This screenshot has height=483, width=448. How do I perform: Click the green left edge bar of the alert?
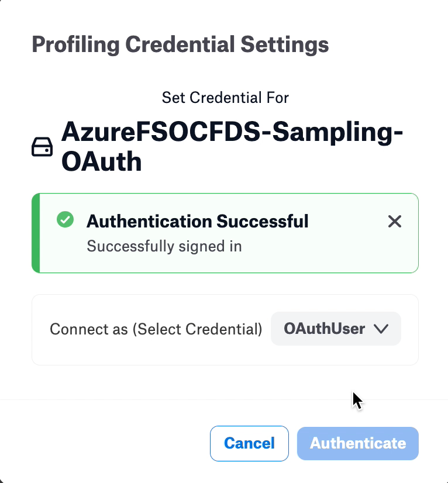tap(36, 233)
